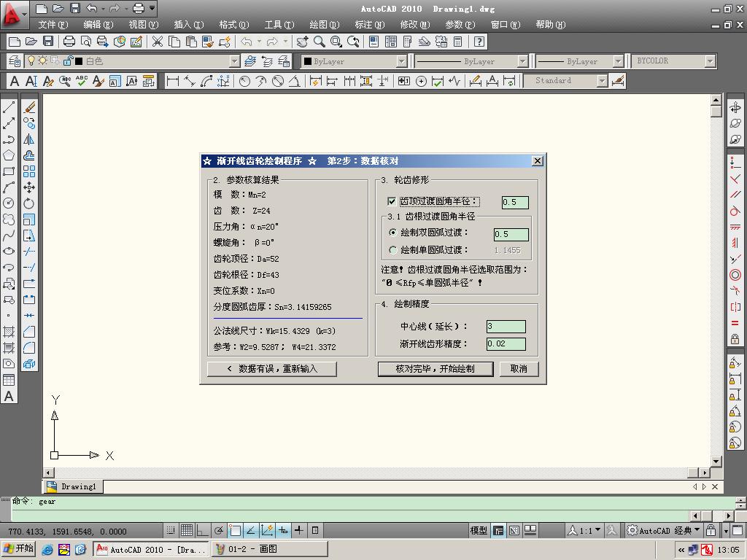Click the 中心线(延长) input field
747x560 pixels.
click(506, 326)
